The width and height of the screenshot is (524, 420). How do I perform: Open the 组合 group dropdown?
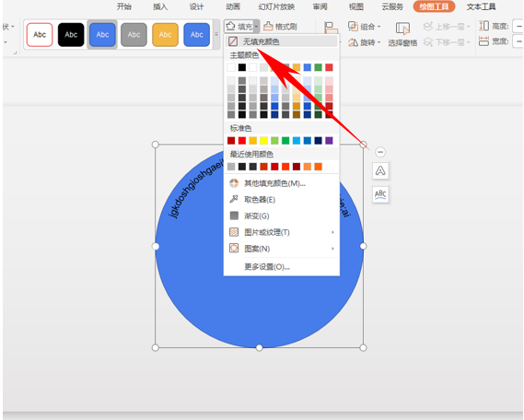coord(365,27)
